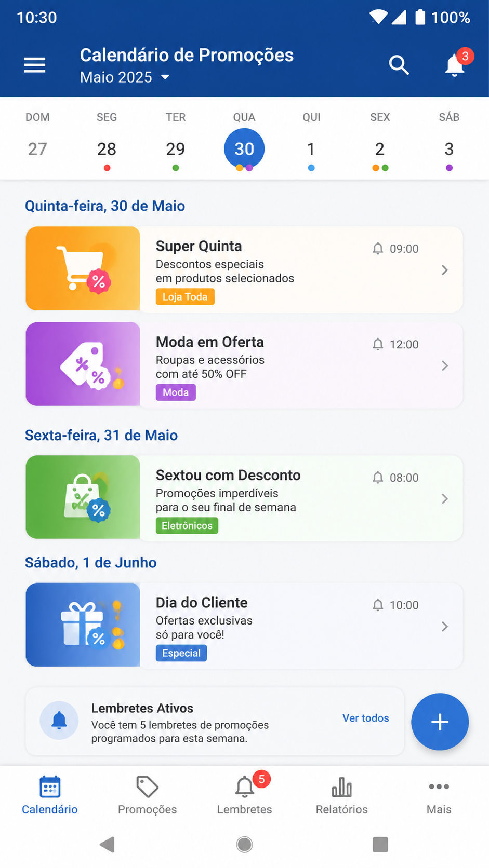Switch to the Promoções tab

click(147, 795)
